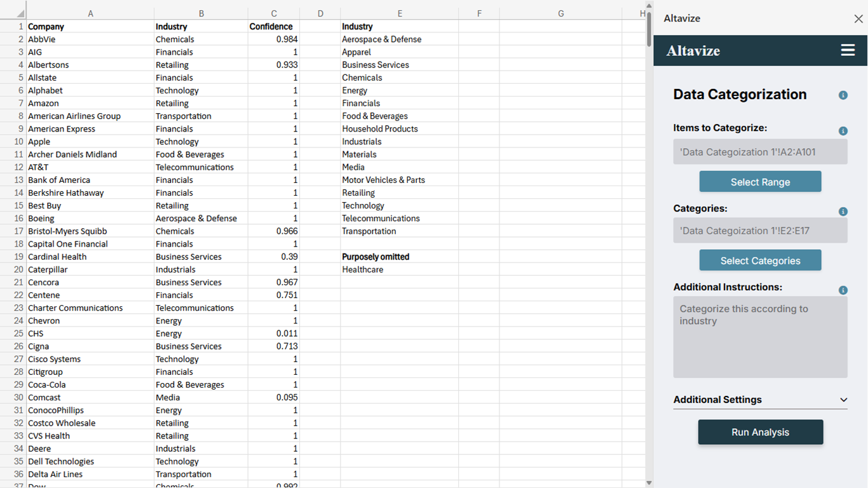Select Motor Vehicles & Parts cell

400,180
